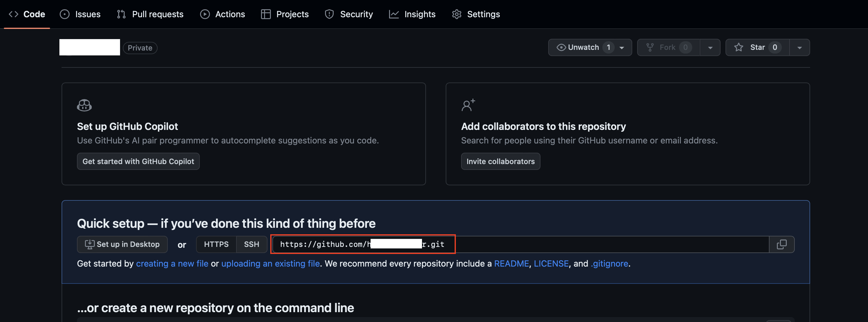Click the Unwatch count badge
Screen dimensions: 868x322
coord(609,47)
